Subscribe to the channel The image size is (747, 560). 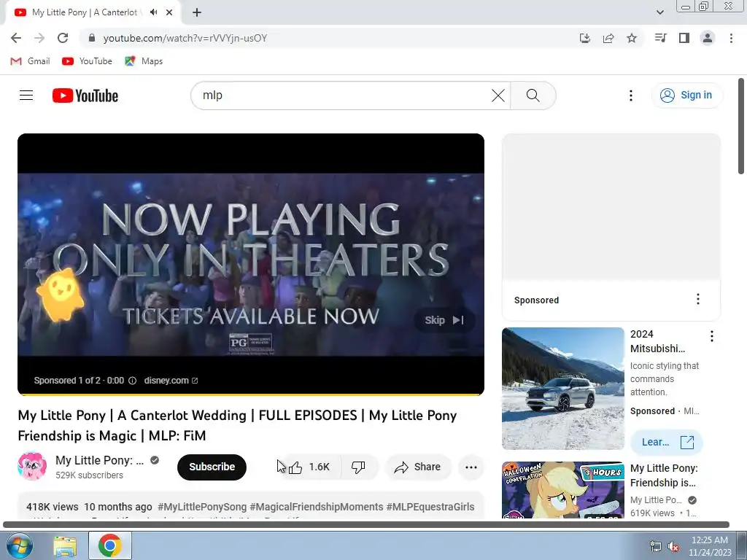(212, 467)
